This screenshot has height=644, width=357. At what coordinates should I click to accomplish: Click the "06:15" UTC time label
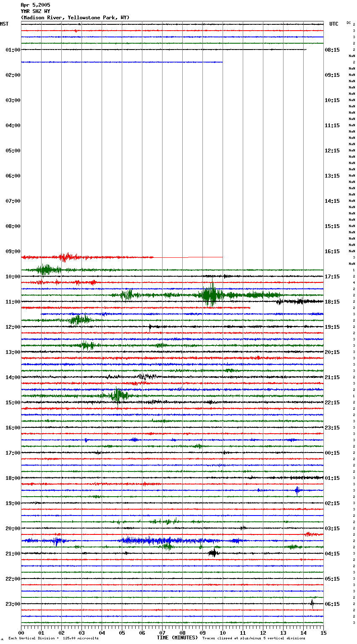pyautogui.click(x=332, y=604)
